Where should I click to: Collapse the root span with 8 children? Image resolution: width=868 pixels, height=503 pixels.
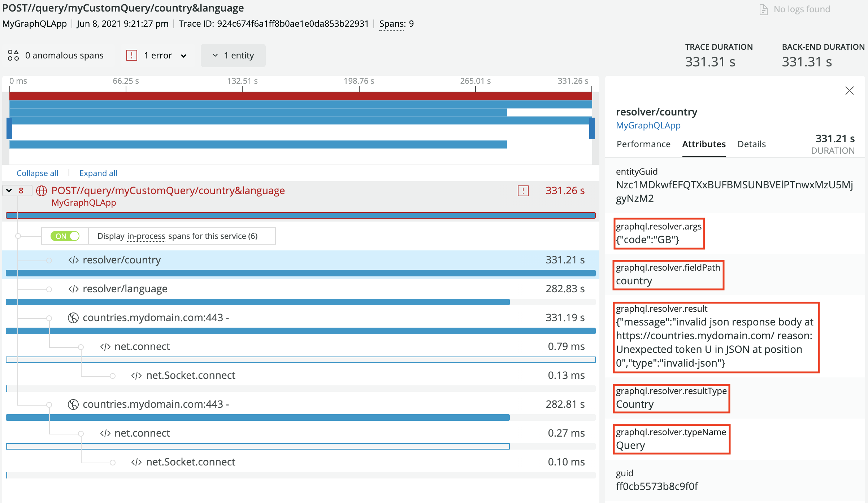[9, 191]
